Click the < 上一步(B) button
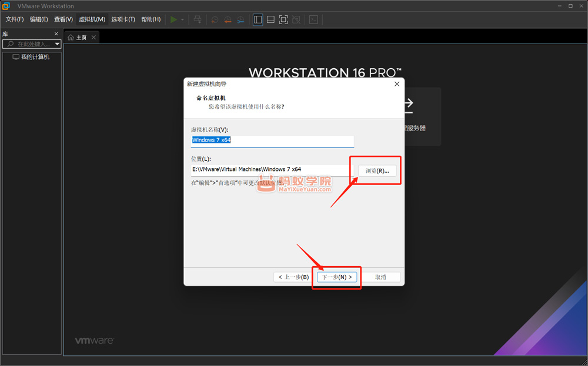 (x=293, y=277)
